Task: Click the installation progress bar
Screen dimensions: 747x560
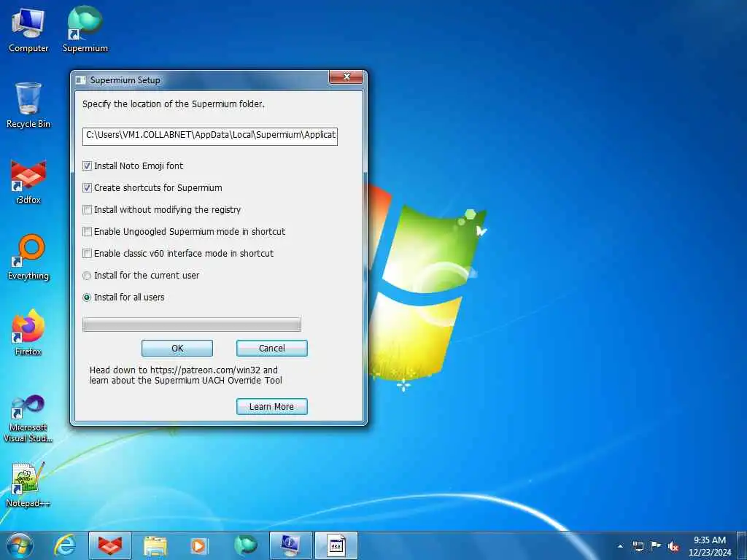Action: (192, 324)
